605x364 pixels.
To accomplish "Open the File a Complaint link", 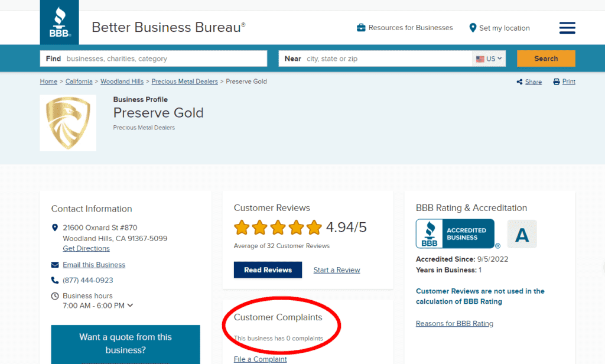I will [x=260, y=359].
